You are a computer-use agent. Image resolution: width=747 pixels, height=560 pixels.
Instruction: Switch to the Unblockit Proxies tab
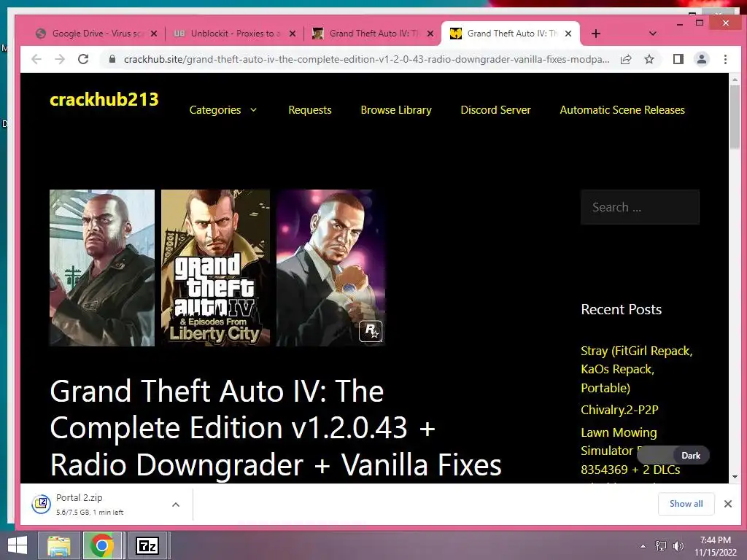point(233,34)
